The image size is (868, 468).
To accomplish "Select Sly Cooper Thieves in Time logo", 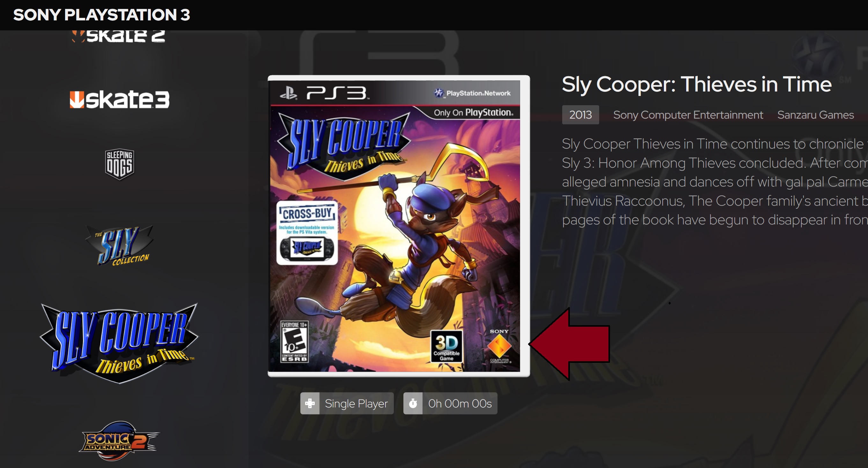I will pyautogui.click(x=119, y=343).
